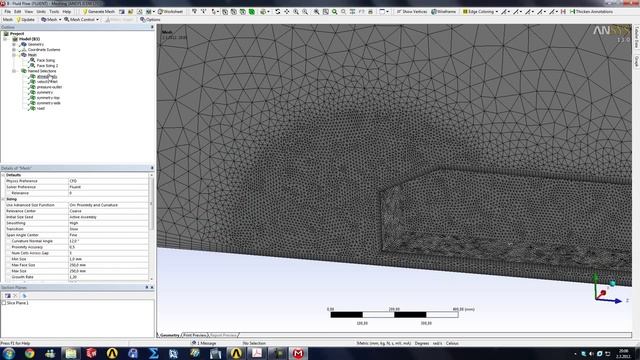640x360 pixels.
Task: Select the Coordinate Systems tree node
Action: point(44,49)
